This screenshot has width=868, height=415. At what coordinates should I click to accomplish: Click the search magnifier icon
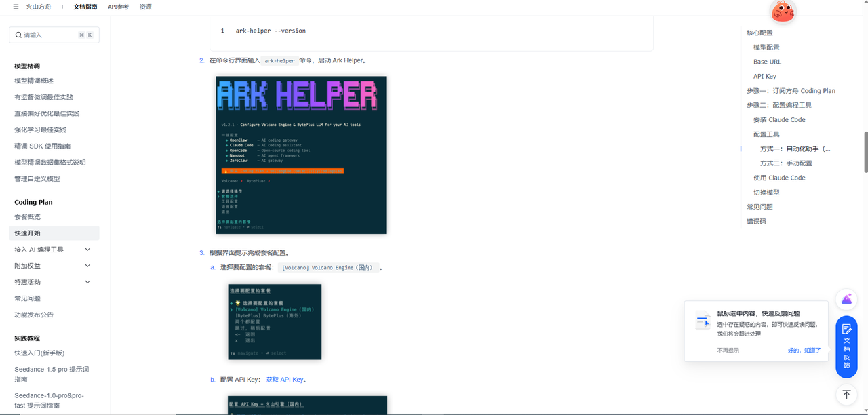18,35
